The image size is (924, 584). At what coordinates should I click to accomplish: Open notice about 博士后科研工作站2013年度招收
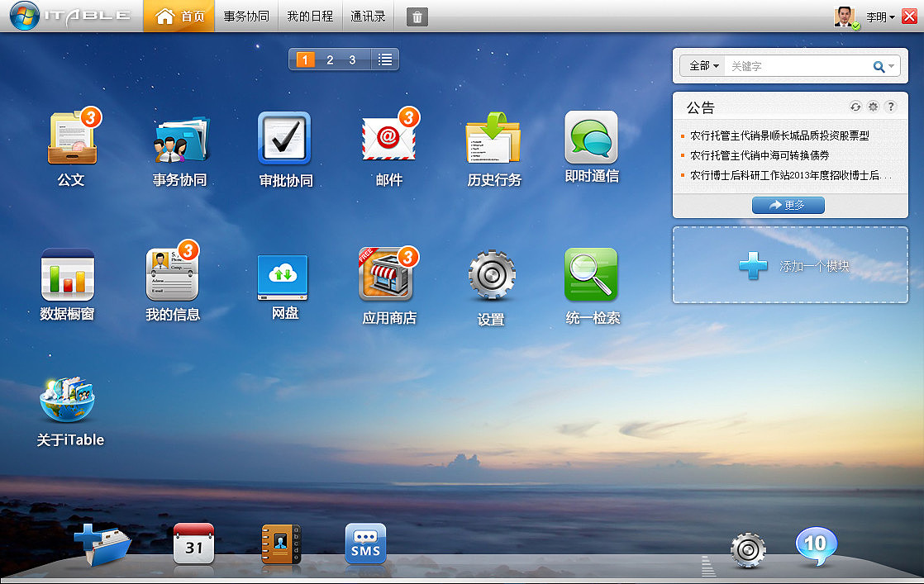pos(791,175)
